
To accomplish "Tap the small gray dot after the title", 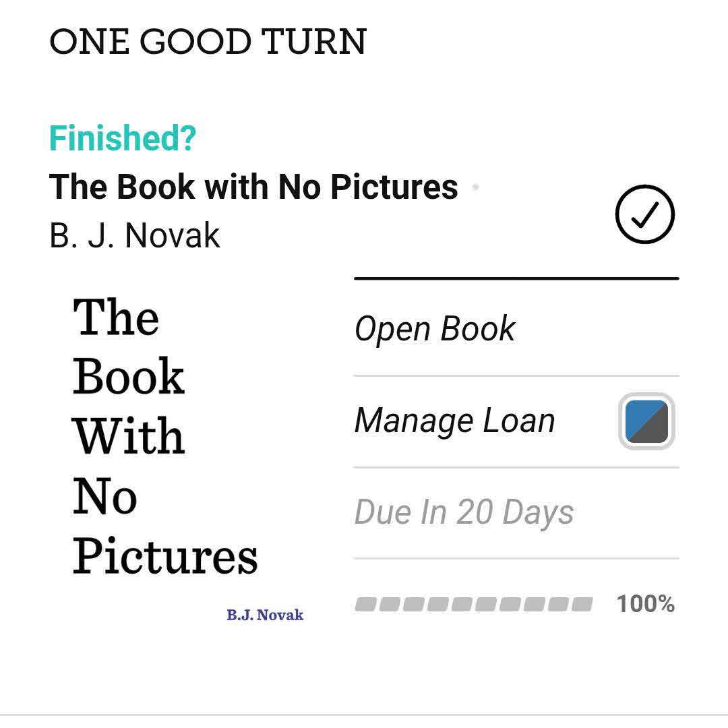I will (x=475, y=187).
